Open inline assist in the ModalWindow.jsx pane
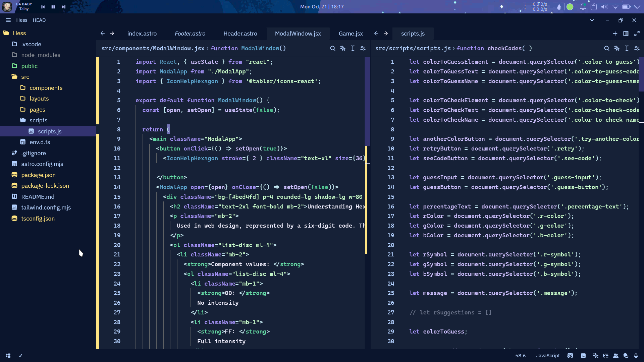Screen dimensions: 644x362 [x=342, y=48]
